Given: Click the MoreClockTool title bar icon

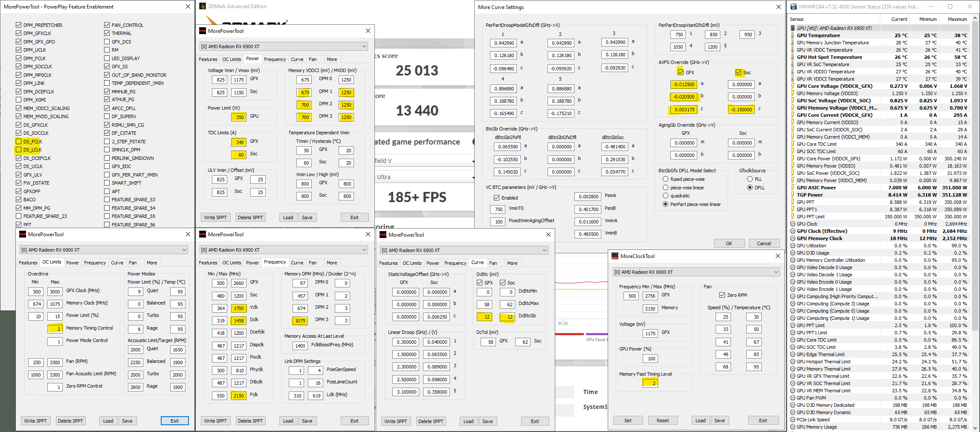Looking at the screenshot, I should pos(615,256).
